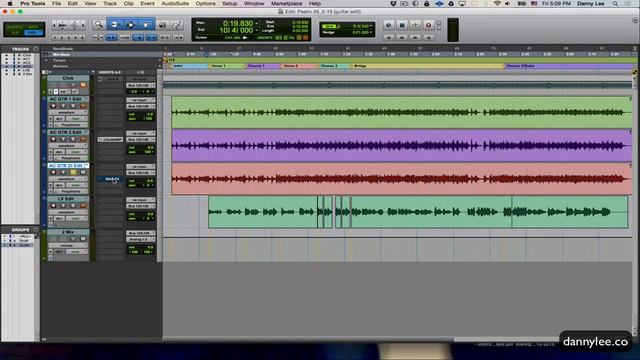Open the Setup menu
This screenshot has width=640, height=360.
coord(230,4)
